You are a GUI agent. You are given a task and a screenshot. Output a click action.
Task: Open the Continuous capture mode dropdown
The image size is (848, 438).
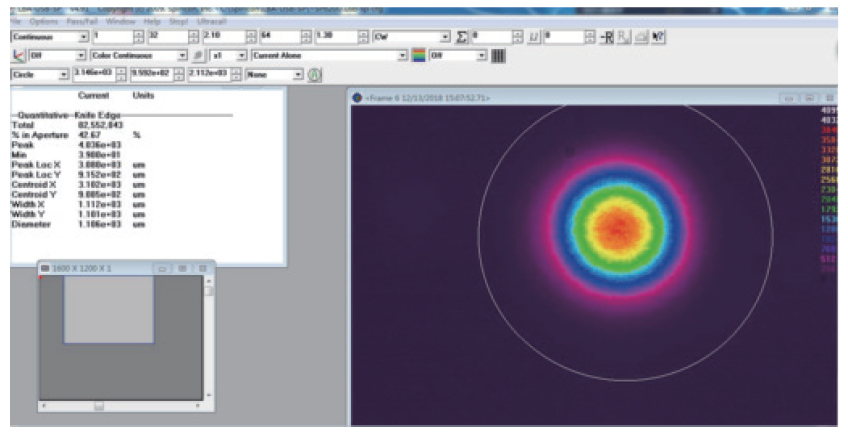(x=83, y=37)
